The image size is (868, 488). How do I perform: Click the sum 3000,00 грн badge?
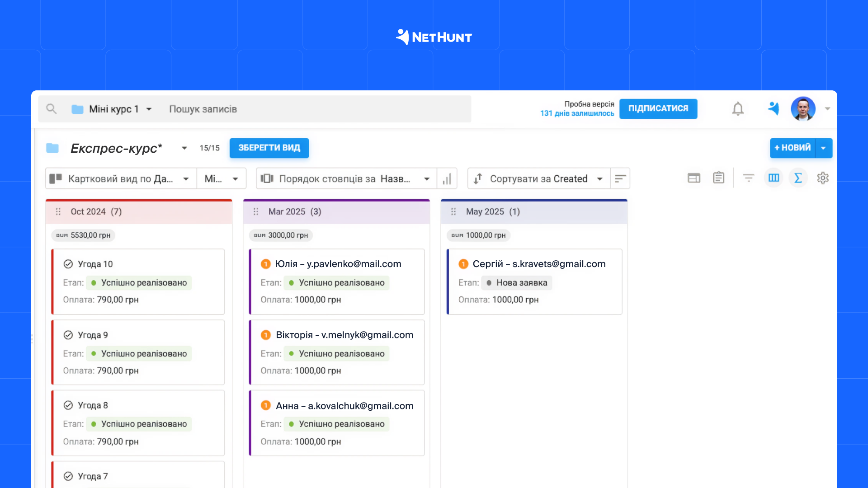click(x=281, y=235)
